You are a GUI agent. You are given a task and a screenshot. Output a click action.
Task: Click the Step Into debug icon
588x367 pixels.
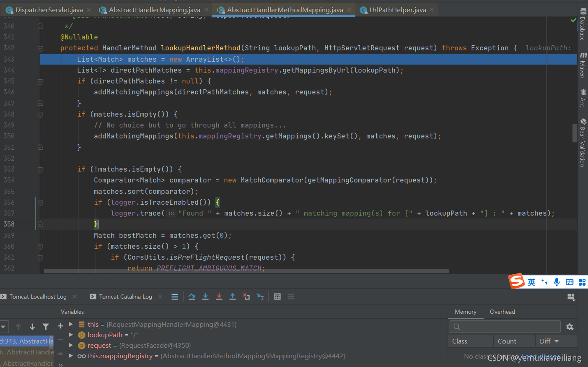pos(205,297)
